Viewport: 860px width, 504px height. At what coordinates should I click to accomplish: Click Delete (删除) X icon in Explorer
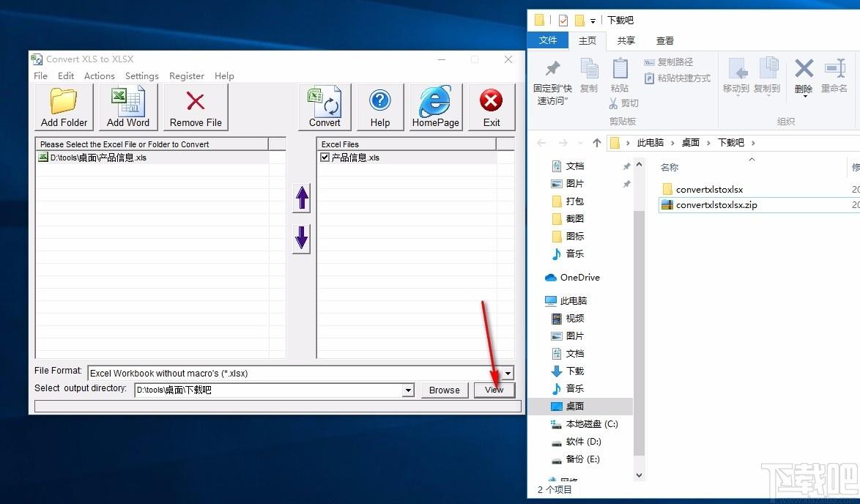[x=804, y=70]
